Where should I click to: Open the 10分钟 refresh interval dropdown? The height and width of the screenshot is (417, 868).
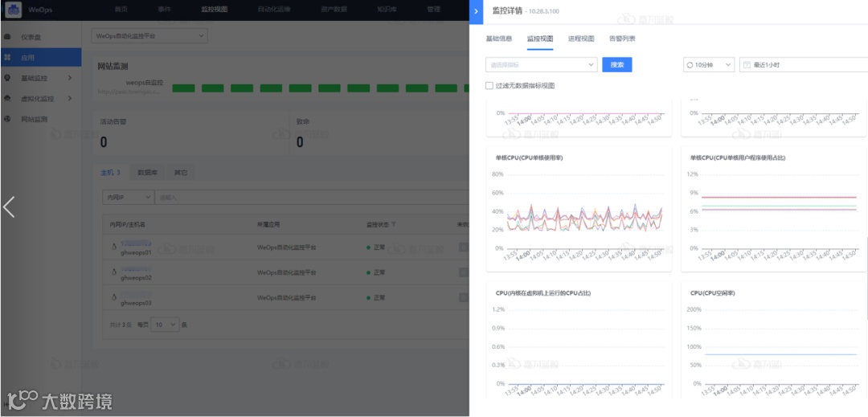tap(709, 65)
